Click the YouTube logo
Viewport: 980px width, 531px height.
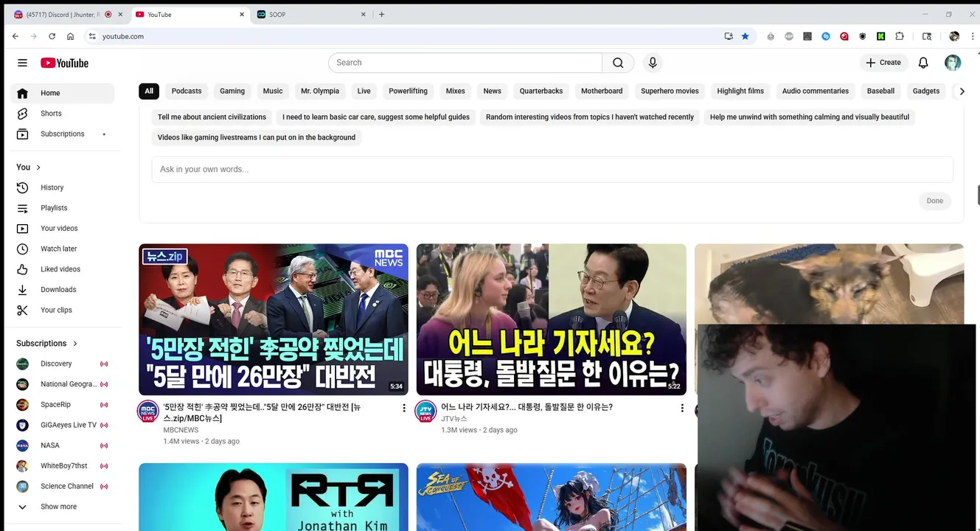(x=64, y=63)
